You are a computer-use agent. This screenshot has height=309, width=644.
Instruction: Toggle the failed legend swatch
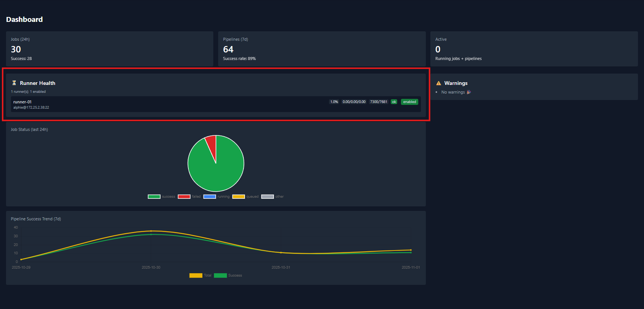coord(184,197)
